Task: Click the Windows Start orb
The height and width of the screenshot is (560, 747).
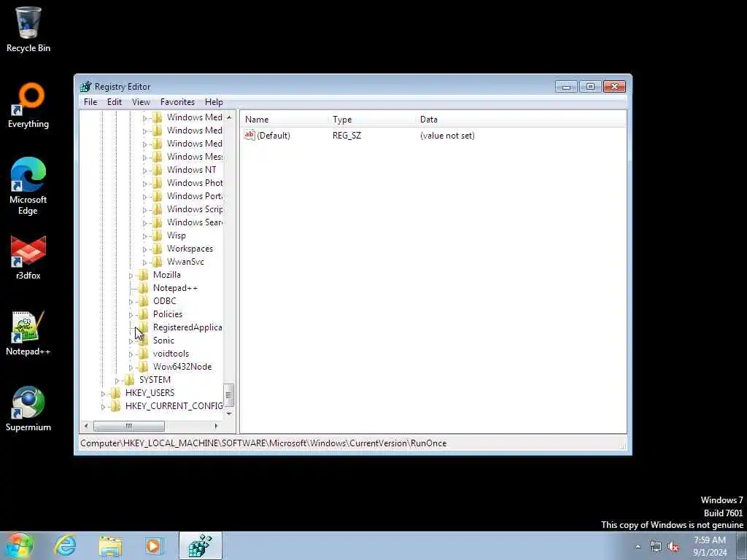Action: 19,545
